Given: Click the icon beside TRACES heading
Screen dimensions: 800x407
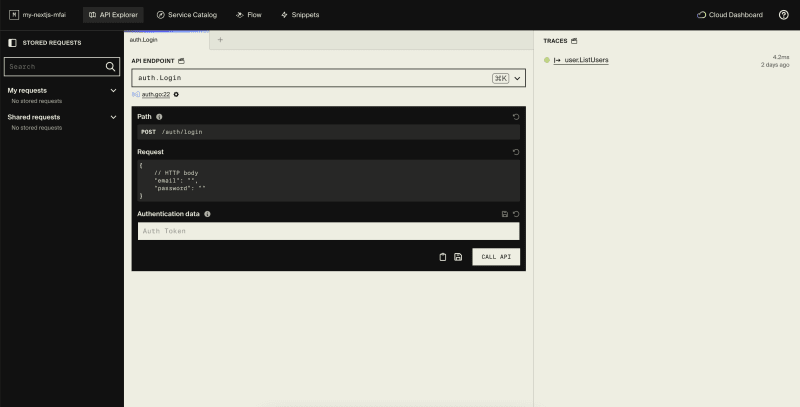Looking at the screenshot, I should (574, 41).
